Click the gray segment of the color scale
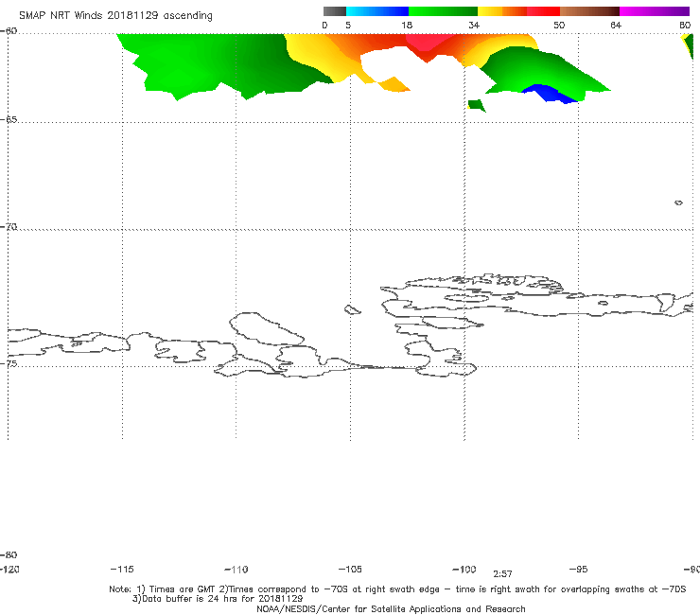 coord(334,11)
